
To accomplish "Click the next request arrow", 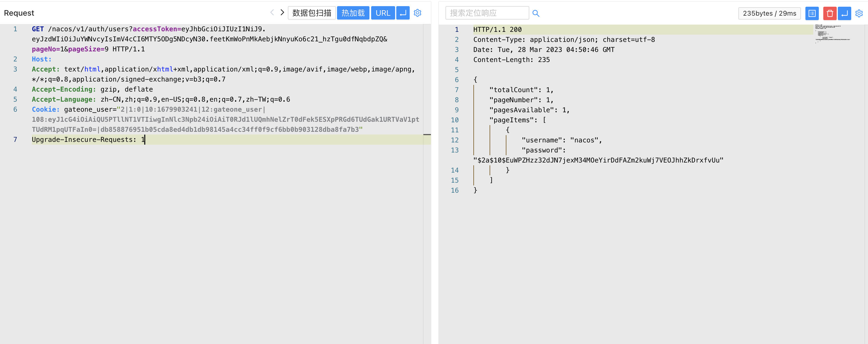I will point(282,13).
